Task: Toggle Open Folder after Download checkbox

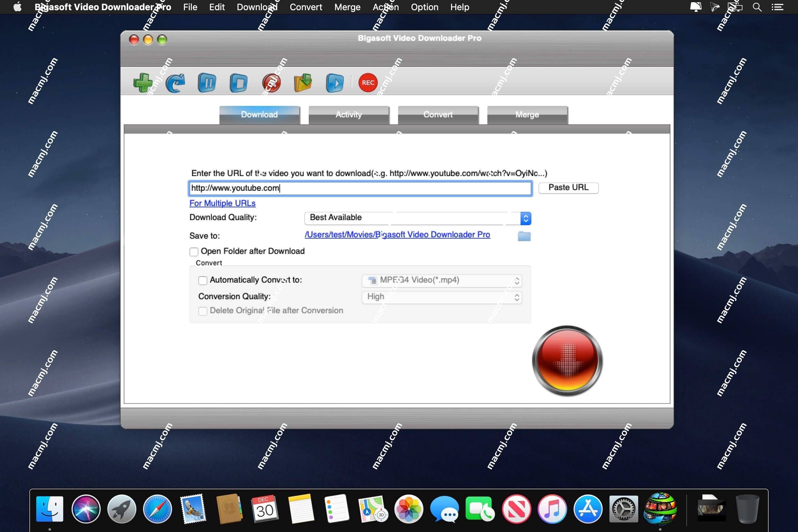Action: pyautogui.click(x=194, y=251)
